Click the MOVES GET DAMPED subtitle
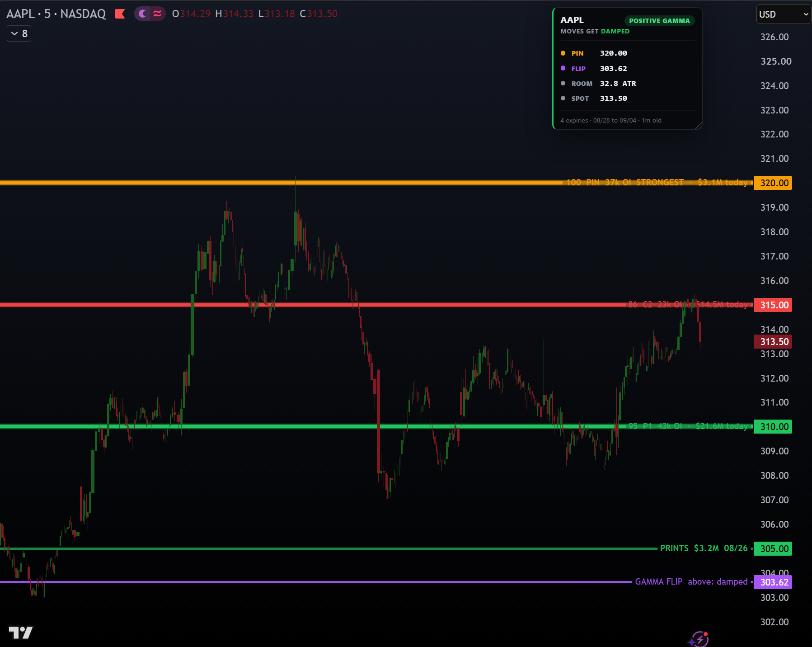812x647 pixels. point(595,31)
